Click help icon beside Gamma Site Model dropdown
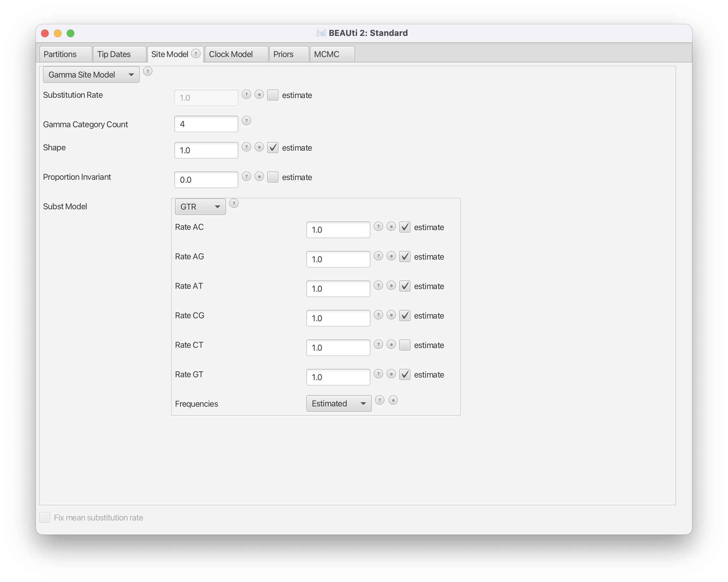The width and height of the screenshot is (728, 582). click(x=148, y=71)
